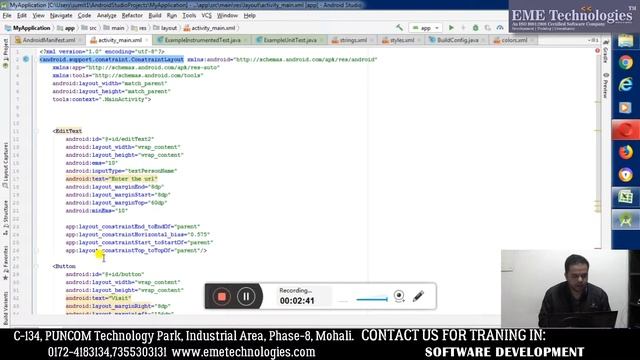Open the app run configuration dropdown
Image resolution: width=640 pixels, height=360 pixels.
coord(426,28)
